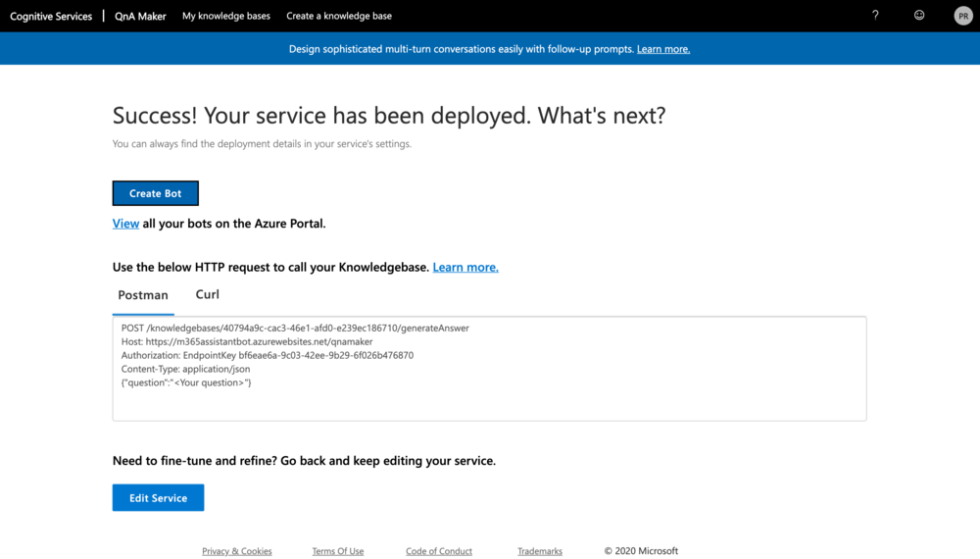Open the View bots link
Image resolution: width=980 pixels, height=559 pixels.
(125, 224)
